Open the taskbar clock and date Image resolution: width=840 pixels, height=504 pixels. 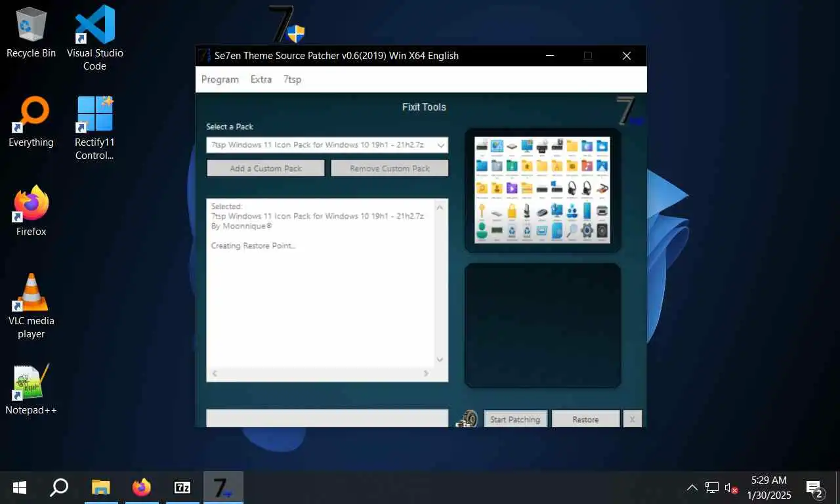point(768,488)
